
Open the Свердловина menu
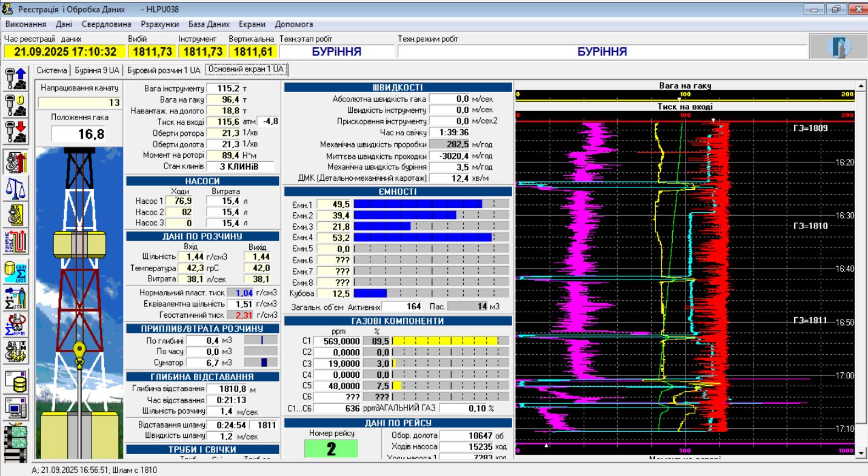(x=106, y=24)
